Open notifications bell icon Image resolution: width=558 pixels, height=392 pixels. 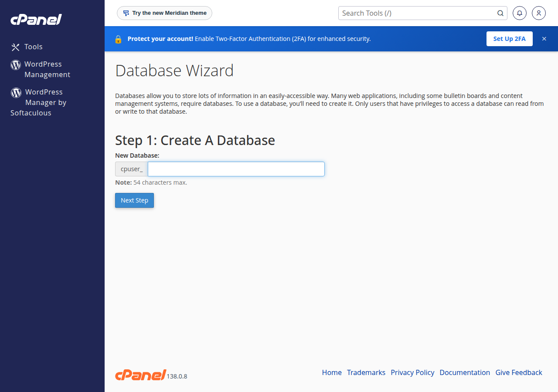520,13
